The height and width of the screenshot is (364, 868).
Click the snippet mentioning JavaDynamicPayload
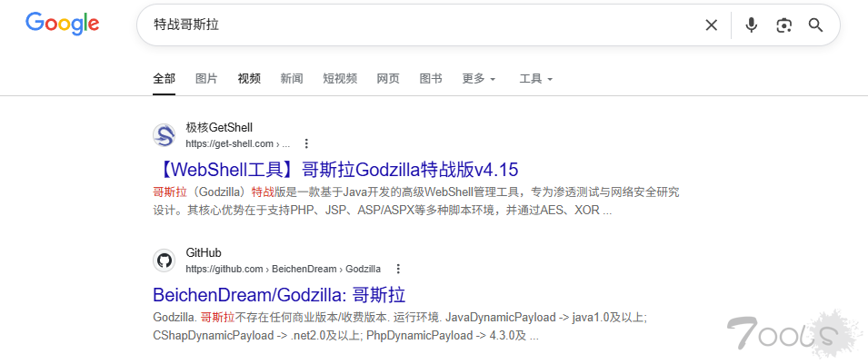pos(400,327)
